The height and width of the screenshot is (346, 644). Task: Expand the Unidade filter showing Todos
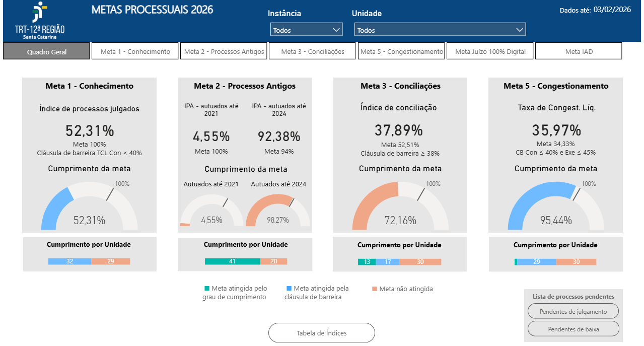click(x=439, y=29)
